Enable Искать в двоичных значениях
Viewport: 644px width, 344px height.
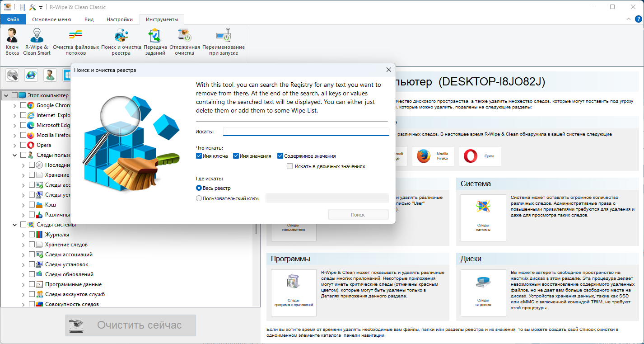click(289, 166)
